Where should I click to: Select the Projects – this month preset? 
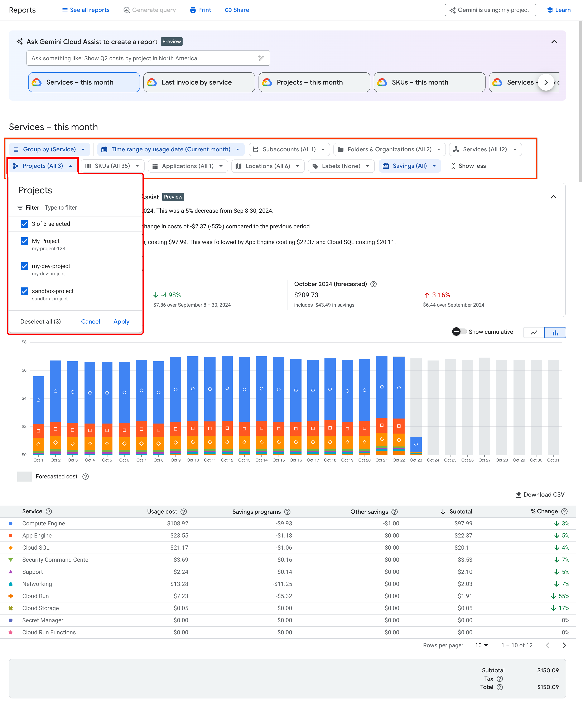[x=314, y=82]
